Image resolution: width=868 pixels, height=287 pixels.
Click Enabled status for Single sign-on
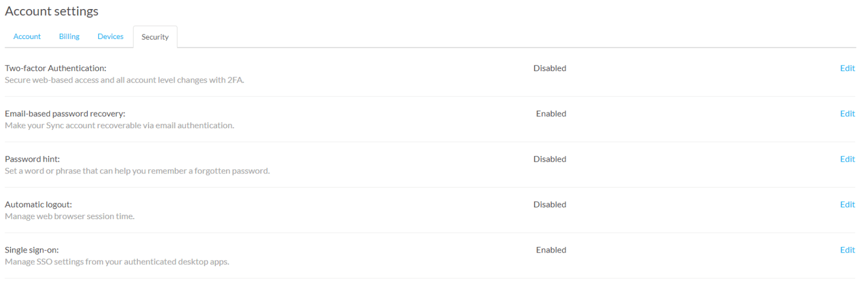tap(550, 250)
